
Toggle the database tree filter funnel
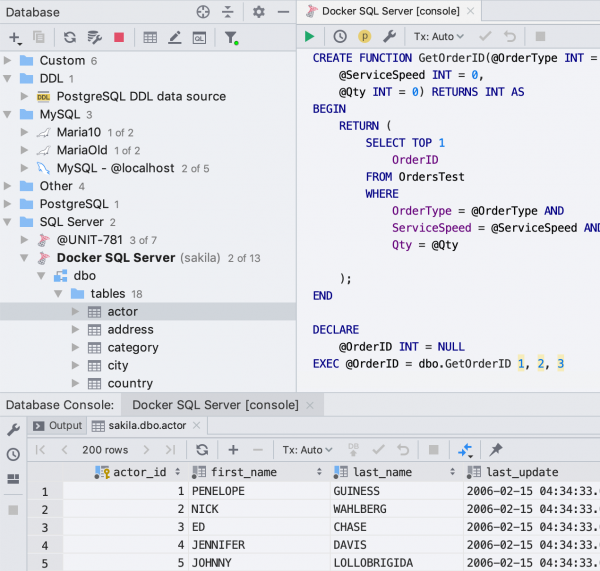[x=231, y=38]
